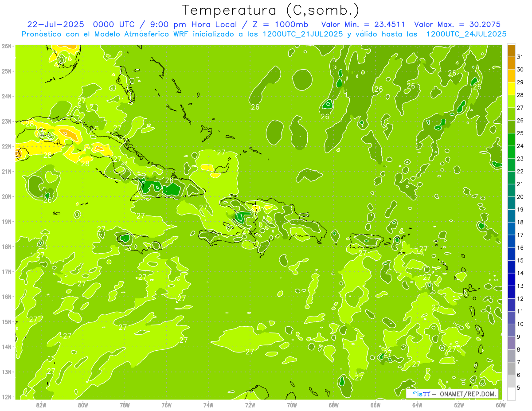532x411 pixels.
Task: Click the '14N' latitude axis label
Action: (7, 347)
